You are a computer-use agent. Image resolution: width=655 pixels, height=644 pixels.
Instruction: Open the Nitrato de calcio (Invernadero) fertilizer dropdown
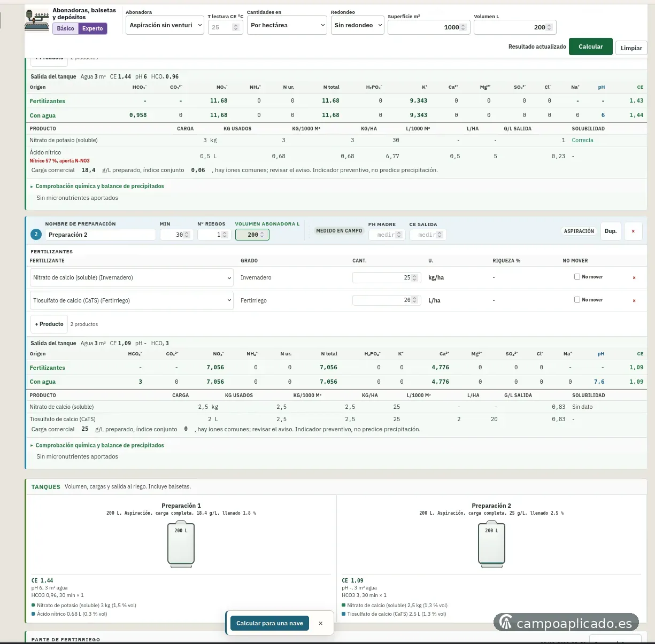pyautogui.click(x=132, y=278)
